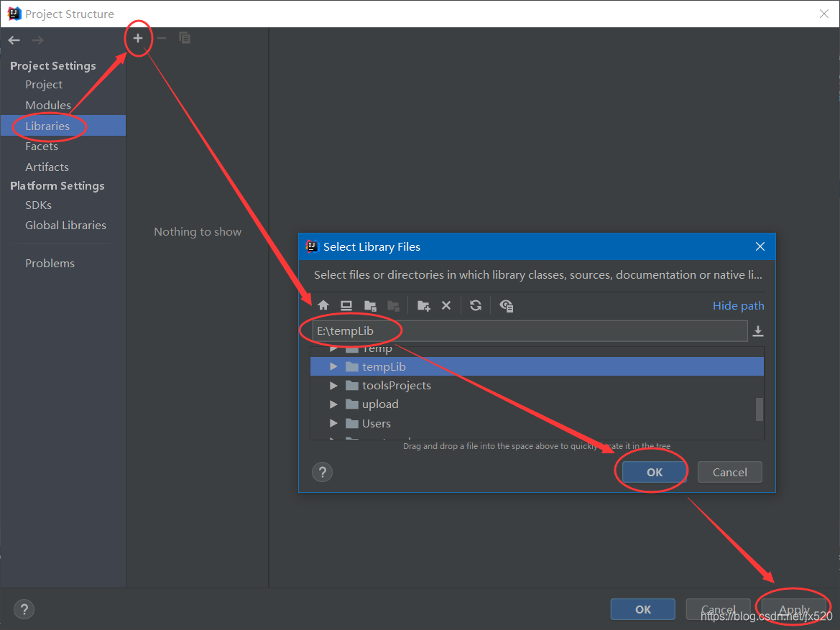Toggle show hidden files icon
The width and height of the screenshot is (840, 630).
click(x=507, y=306)
